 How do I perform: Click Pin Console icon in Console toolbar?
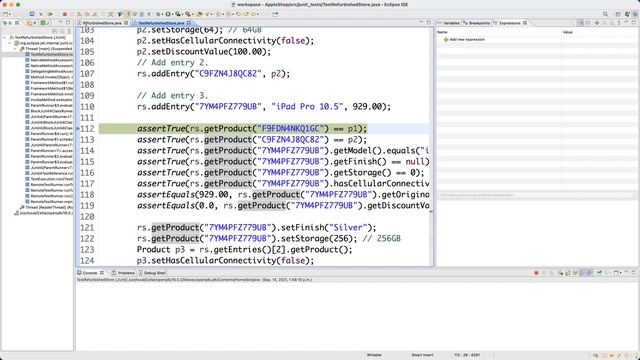point(599,273)
